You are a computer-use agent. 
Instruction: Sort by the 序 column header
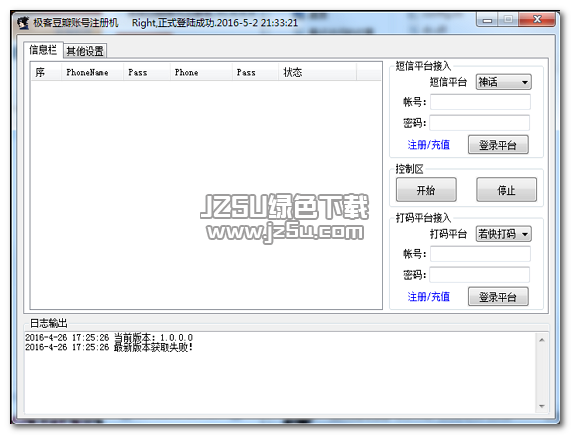point(46,72)
